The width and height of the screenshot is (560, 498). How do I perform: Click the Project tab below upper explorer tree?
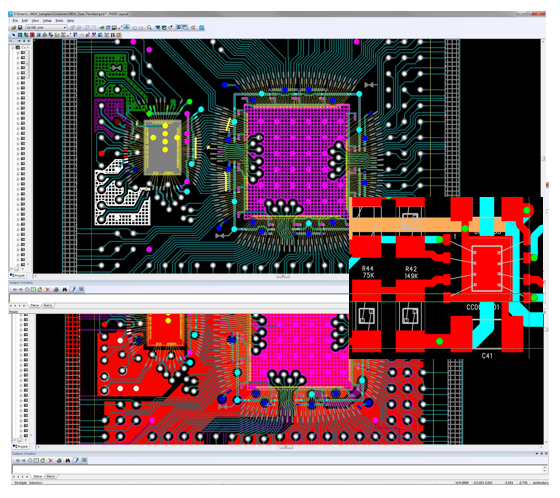tap(18, 275)
